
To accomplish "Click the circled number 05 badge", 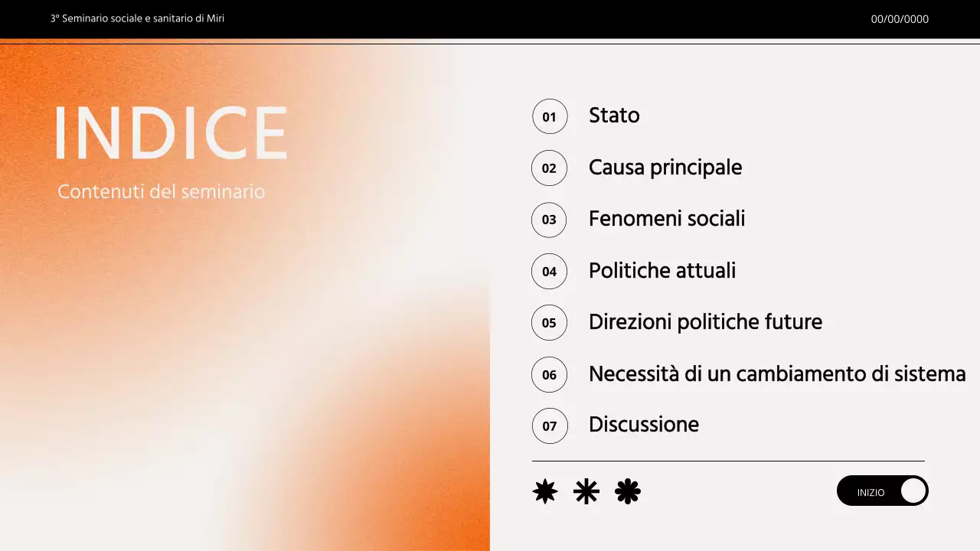I will click(x=550, y=322).
